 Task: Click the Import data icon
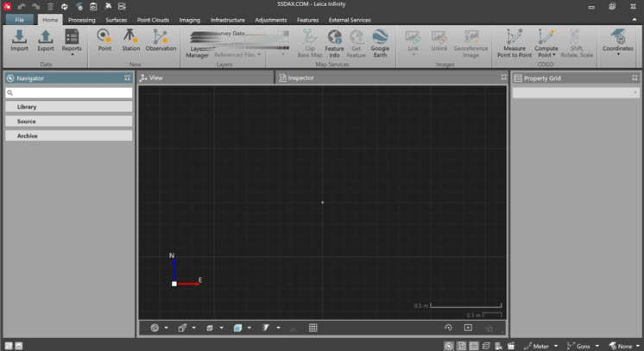pos(19,41)
